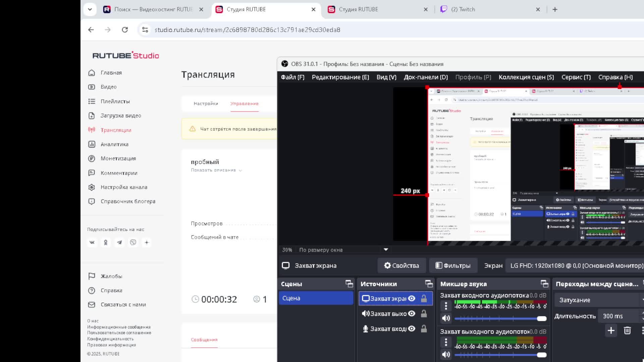The height and width of the screenshot is (362, 644).
Task: Open the three-dot options of Захват входного аудиопотока
Action: [x=446, y=306]
